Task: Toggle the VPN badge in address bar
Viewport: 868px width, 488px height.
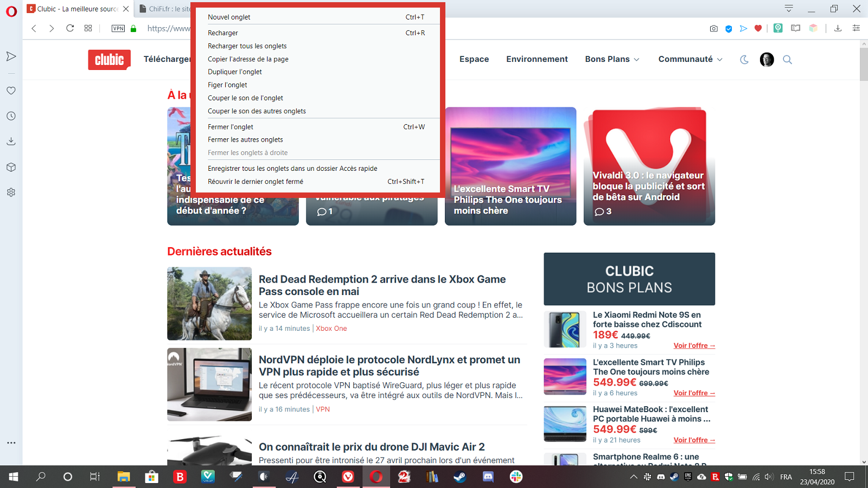Action: point(118,28)
